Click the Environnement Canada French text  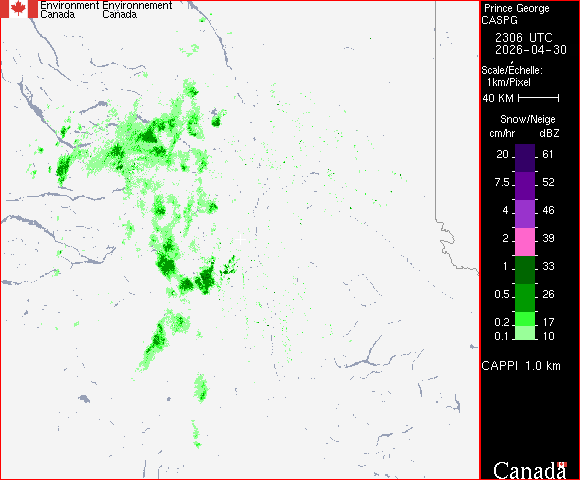[137, 10]
